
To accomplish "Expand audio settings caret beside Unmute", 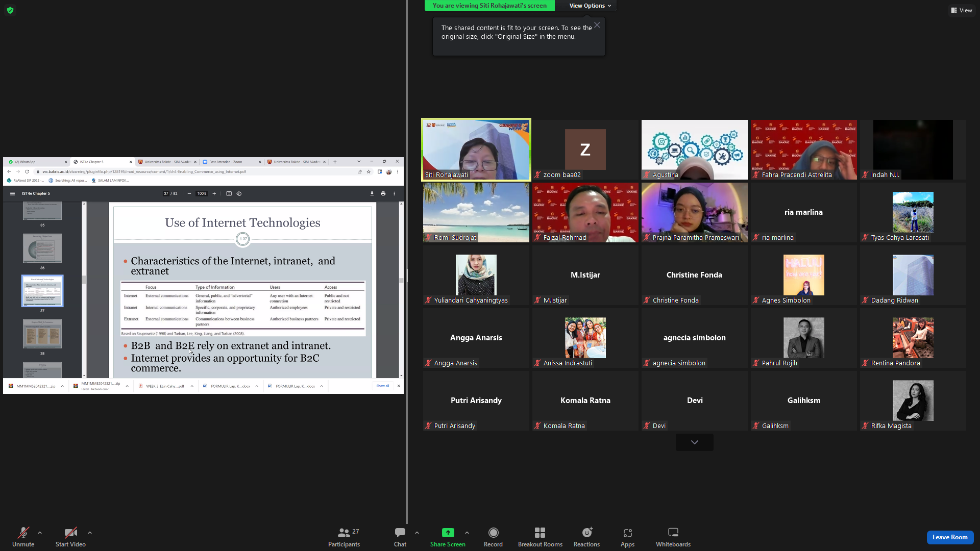I will coord(40,533).
